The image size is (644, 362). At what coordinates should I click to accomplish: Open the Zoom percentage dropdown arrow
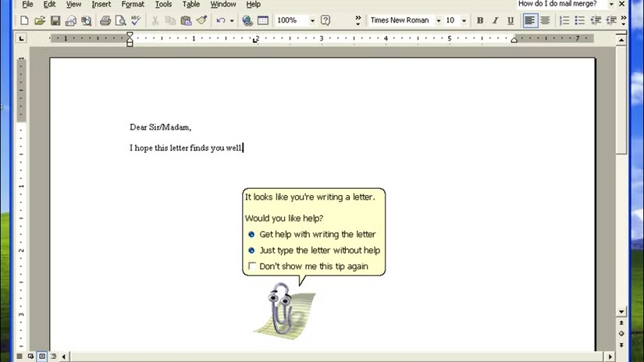(312, 20)
